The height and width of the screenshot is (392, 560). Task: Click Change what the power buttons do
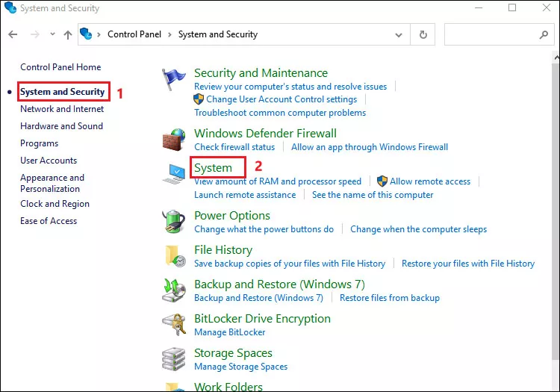[264, 229]
